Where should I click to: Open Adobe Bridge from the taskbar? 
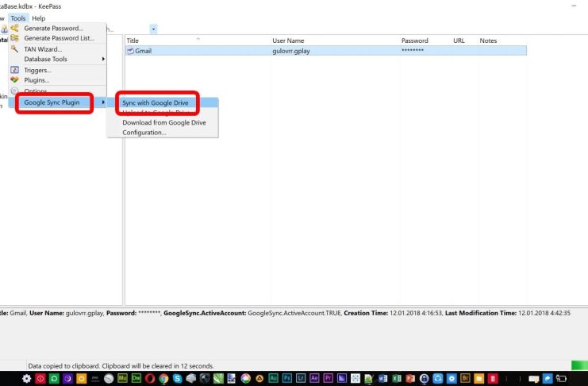pos(465,378)
